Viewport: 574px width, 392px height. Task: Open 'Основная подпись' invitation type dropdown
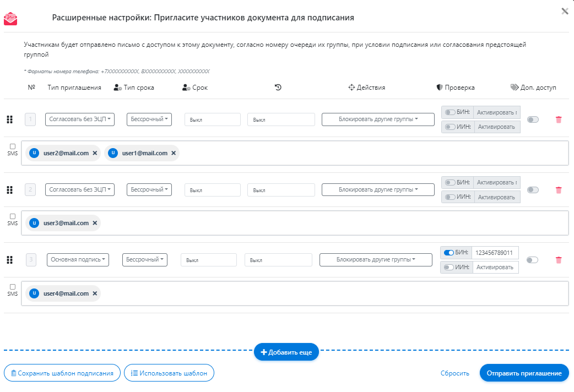78,260
